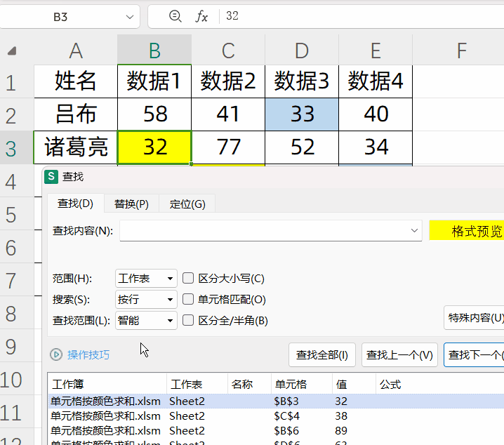
Task: Click cell containing 34
Action: click(376, 147)
